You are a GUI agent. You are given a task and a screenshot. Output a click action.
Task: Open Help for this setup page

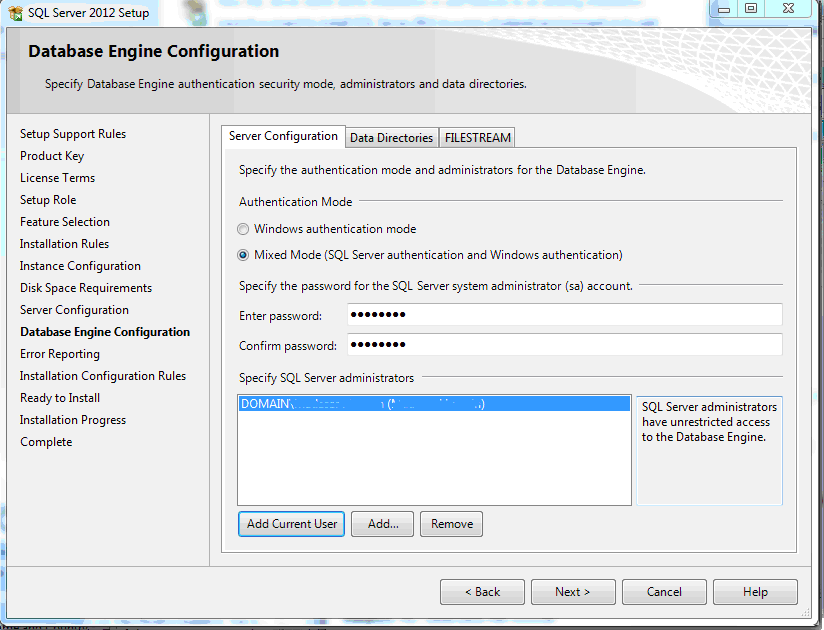(x=755, y=592)
